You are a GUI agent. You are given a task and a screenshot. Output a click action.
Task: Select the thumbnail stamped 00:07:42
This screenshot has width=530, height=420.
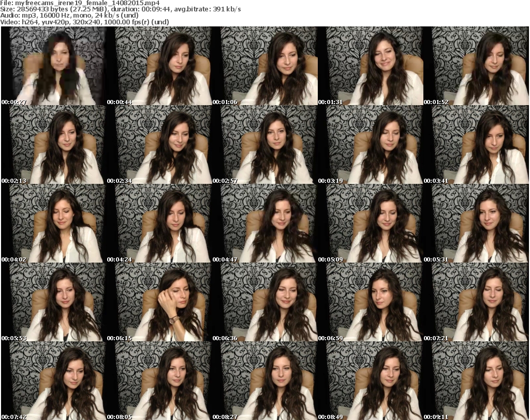pos(53,381)
